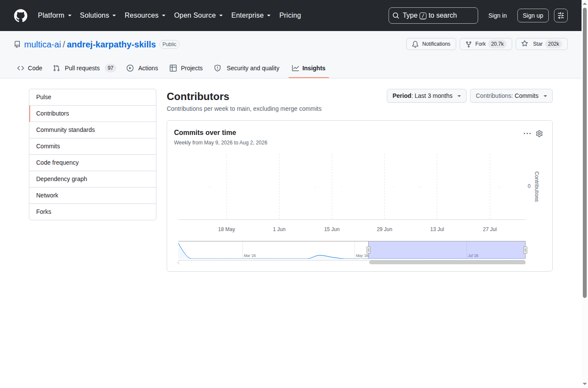Click the right handle of the range selector
This screenshot has height=388, width=588.
(x=525, y=250)
